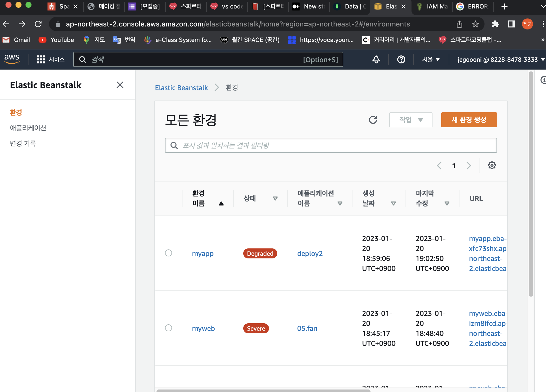Open the 서울 region dropdown
This screenshot has height=392, width=546.
pos(431,59)
